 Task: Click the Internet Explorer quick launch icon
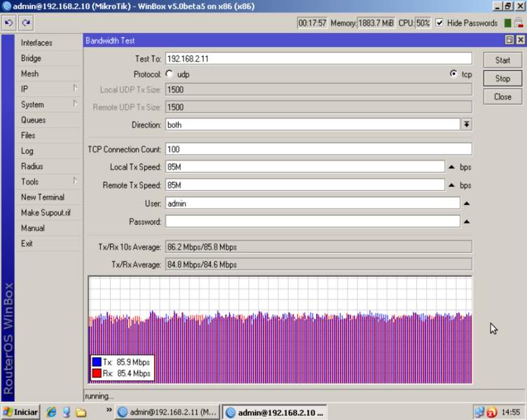pos(51,412)
